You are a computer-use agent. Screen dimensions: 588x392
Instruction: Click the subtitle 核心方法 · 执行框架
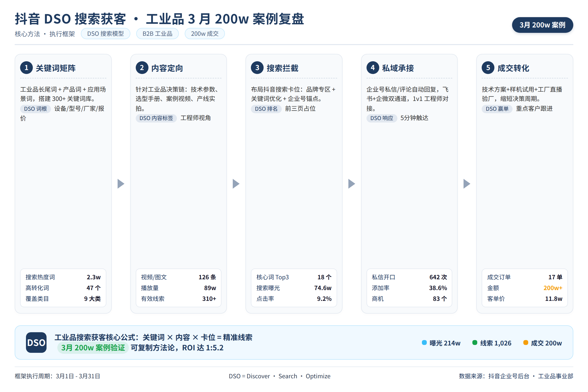(45, 34)
